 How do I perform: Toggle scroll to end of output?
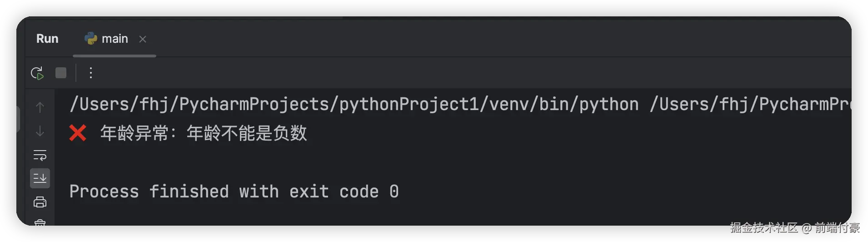point(40,178)
